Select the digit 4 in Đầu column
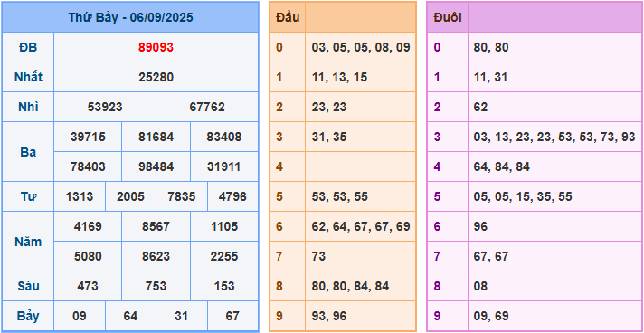 [279, 166]
